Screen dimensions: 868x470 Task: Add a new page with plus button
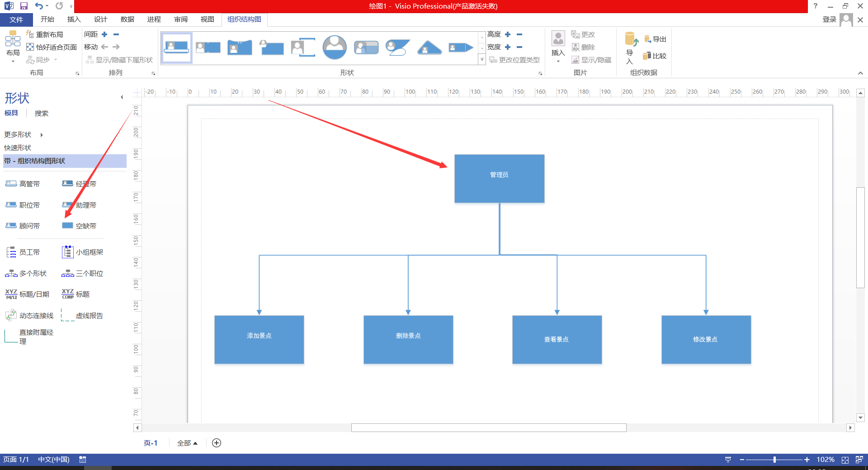217,443
